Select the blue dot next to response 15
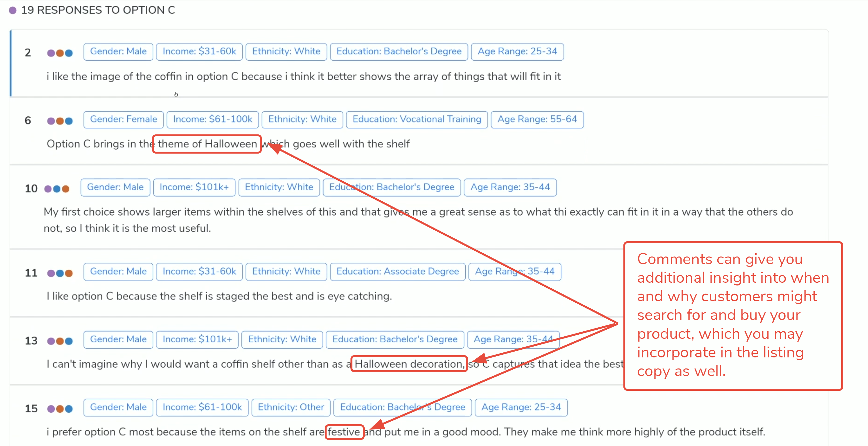868x446 pixels. pyautogui.click(x=69, y=409)
